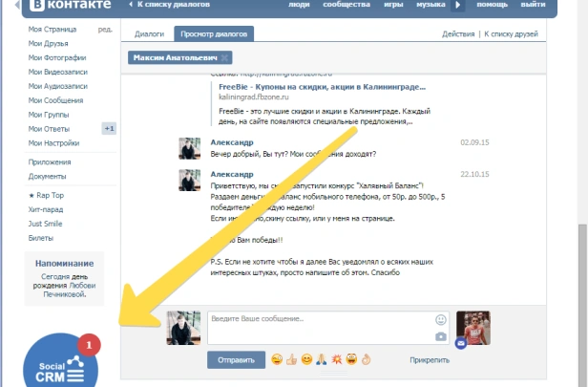
Task: Insert the thumbs-up emoji
Action: (292, 360)
